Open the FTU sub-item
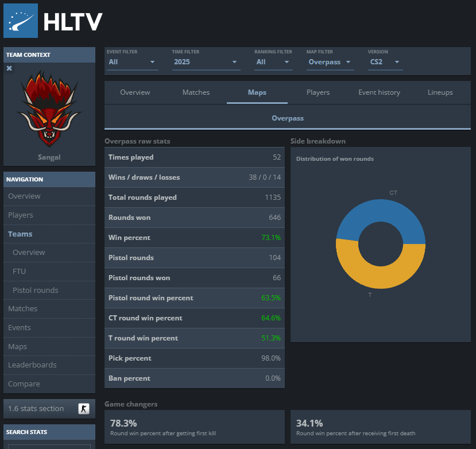The height and width of the screenshot is (449, 476). pyautogui.click(x=49, y=271)
